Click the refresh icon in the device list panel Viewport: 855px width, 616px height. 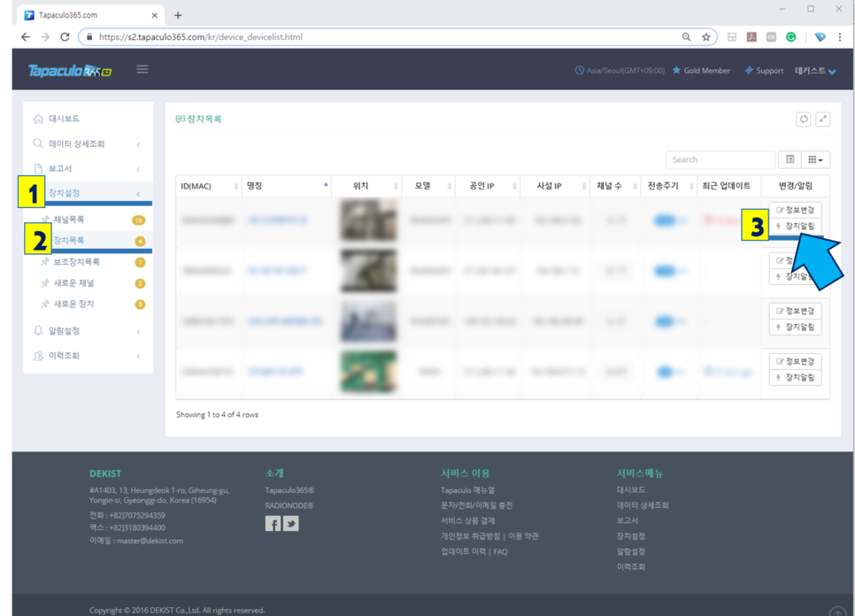pyautogui.click(x=803, y=119)
